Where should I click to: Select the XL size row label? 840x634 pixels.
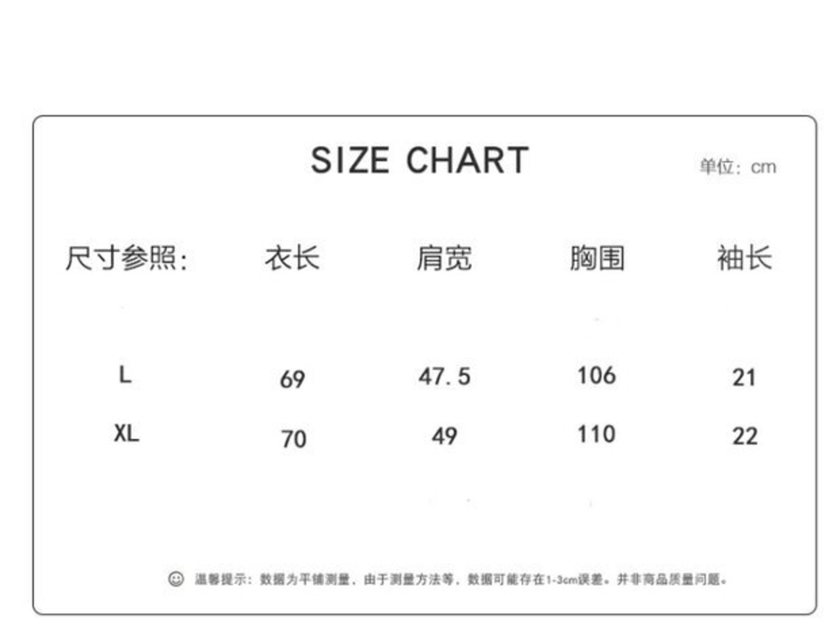click(127, 433)
